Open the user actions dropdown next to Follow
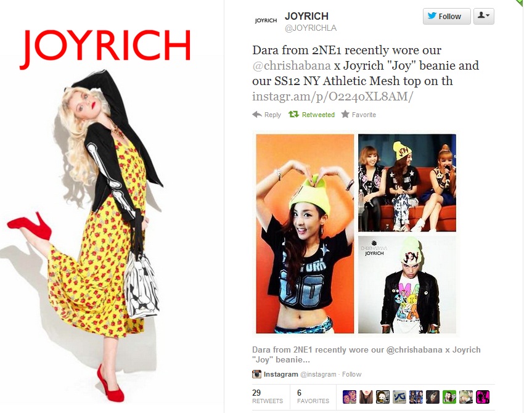 tap(483, 16)
